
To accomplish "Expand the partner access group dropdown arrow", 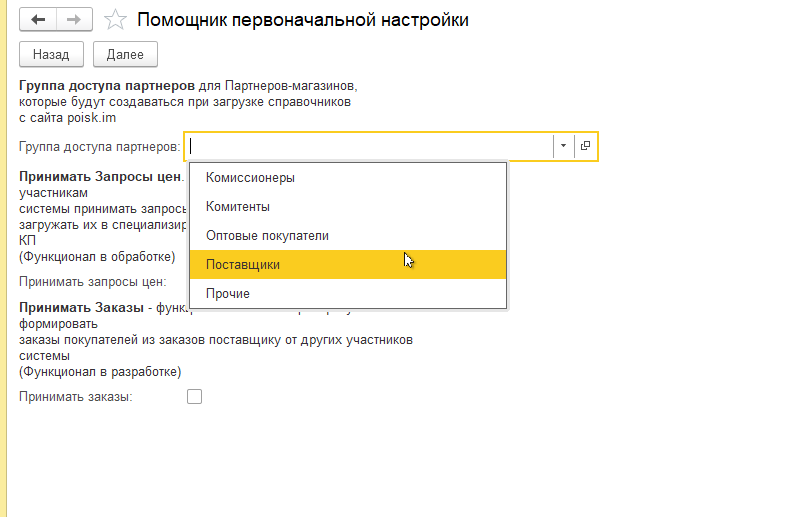I will 563,146.
